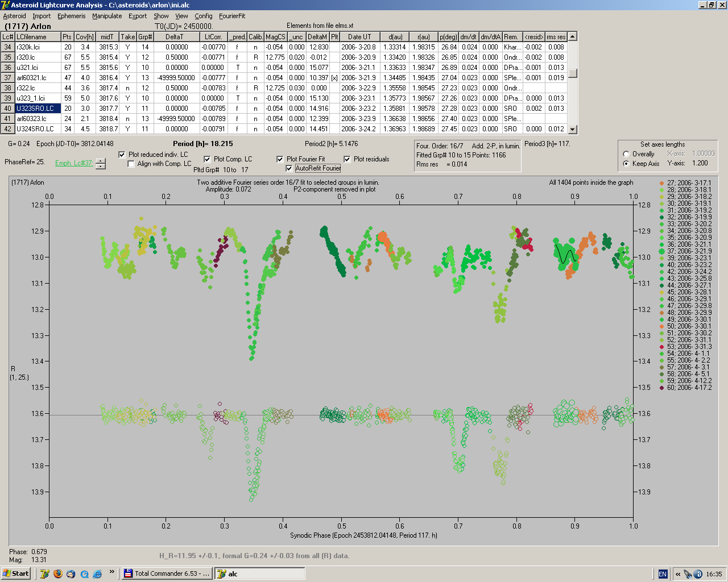Viewport: 728px width, 582px height.
Task: Click arl60321.lc filename cell
Action: (38, 78)
